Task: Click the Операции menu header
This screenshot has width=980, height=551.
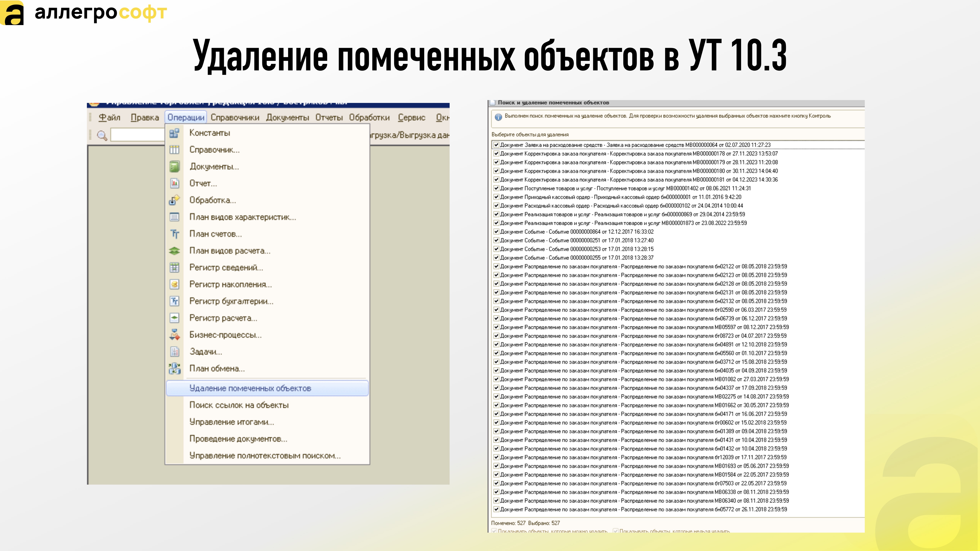Action: (186, 117)
